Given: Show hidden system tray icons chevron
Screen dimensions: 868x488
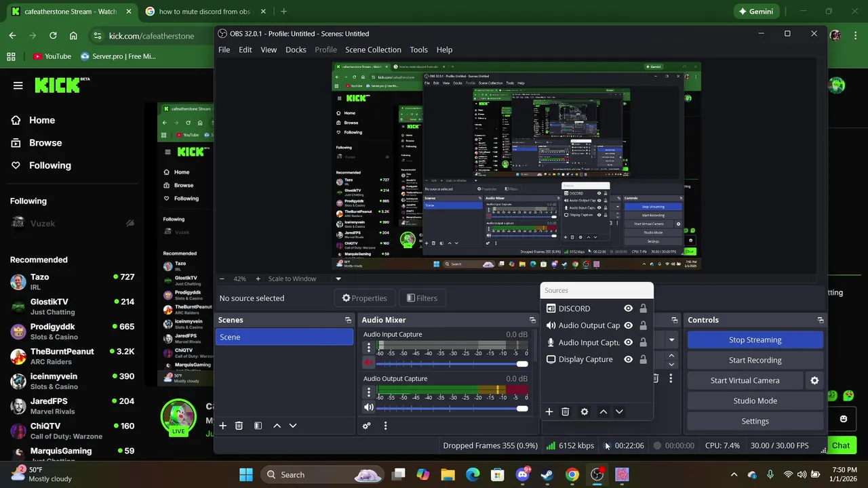Looking at the screenshot, I should [734, 474].
